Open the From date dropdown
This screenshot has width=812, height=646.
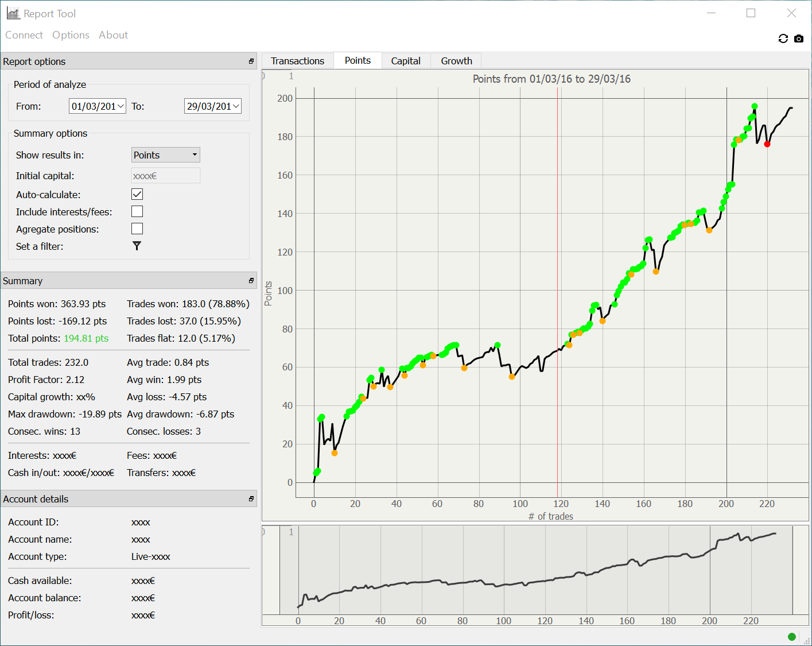(x=121, y=106)
